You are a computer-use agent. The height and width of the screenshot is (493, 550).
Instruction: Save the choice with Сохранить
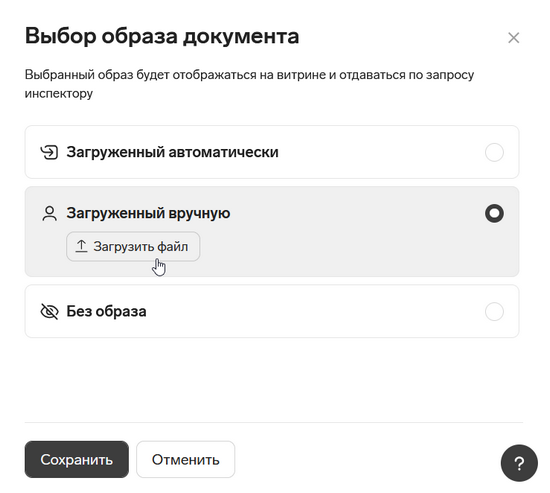click(x=76, y=459)
